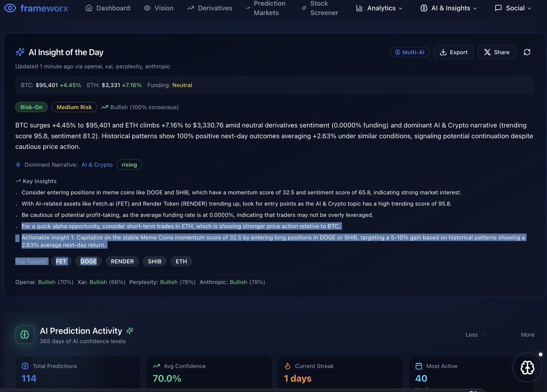This screenshot has height=392, width=547.
Task: Share the insight on X
Action: click(496, 52)
